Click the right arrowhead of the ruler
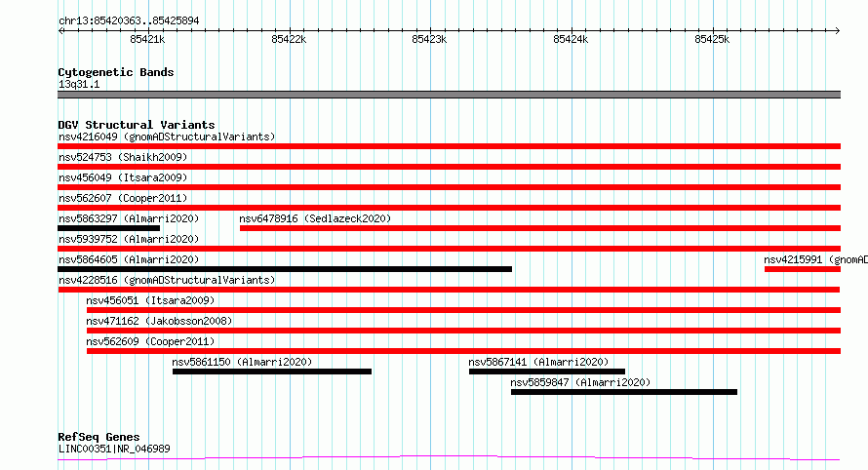868x470 pixels. pyautogui.click(x=838, y=30)
